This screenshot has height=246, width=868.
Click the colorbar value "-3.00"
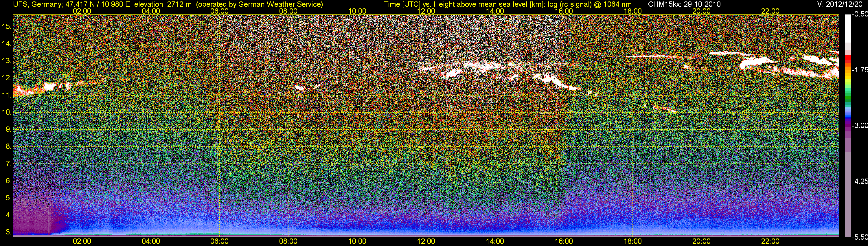click(x=860, y=126)
